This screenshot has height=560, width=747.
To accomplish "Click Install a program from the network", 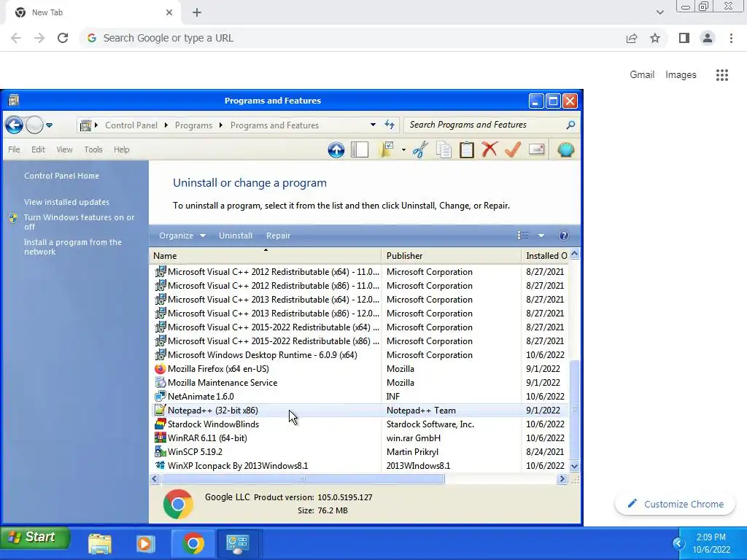I will point(72,246).
